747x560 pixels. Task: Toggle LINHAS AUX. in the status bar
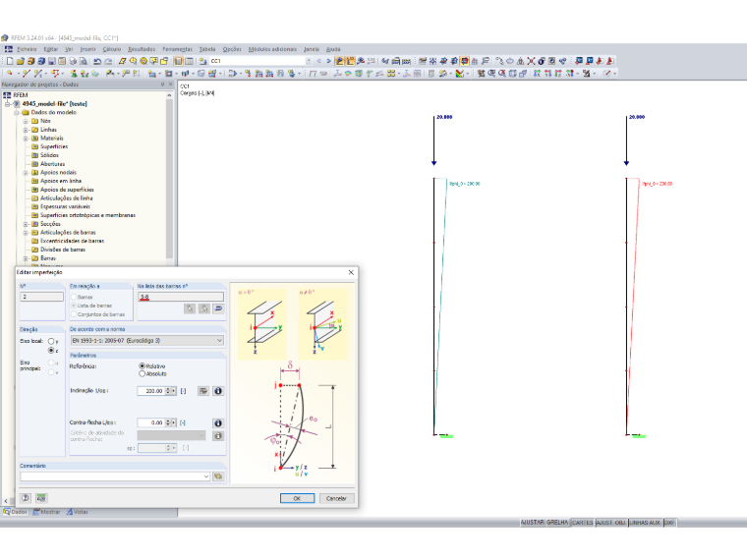[645, 523]
